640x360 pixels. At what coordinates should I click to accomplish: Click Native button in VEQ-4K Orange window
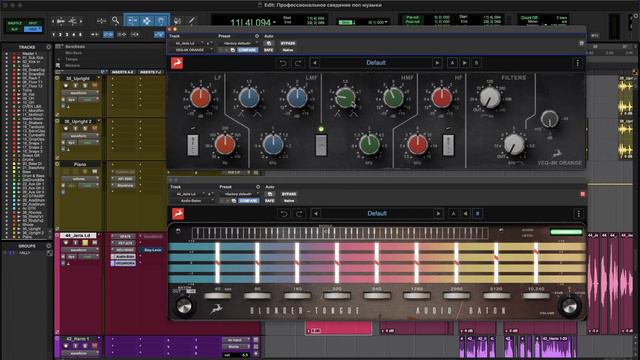288,50
